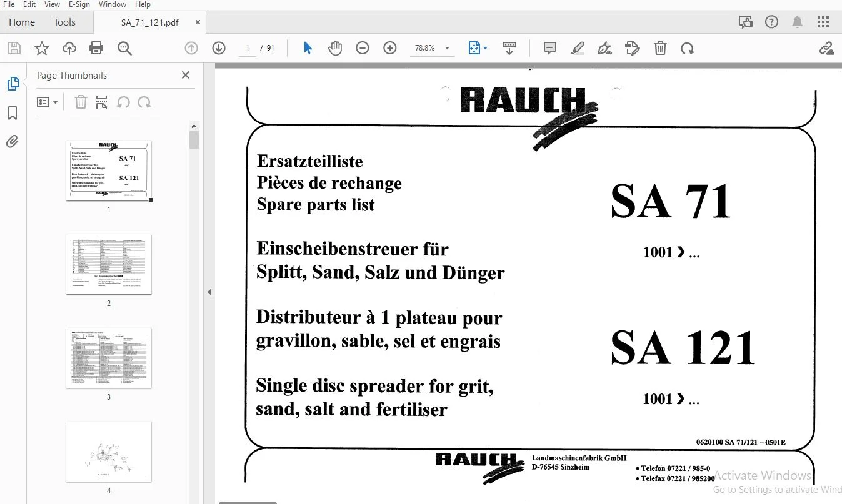This screenshot has width=842, height=504.
Task: Collapse the navigation pane with side arrow
Action: tap(209, 292)
